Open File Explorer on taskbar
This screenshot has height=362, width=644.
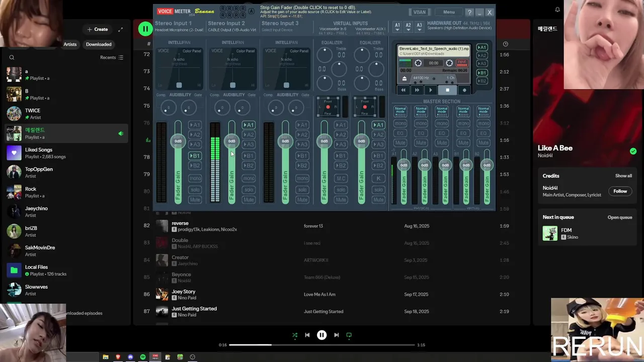point(106,357)
